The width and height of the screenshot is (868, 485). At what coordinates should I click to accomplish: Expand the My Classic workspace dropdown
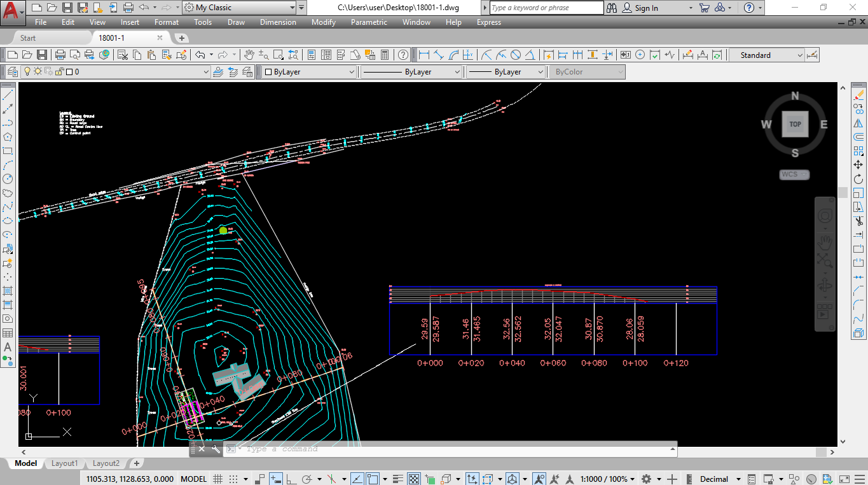(239, 8)
